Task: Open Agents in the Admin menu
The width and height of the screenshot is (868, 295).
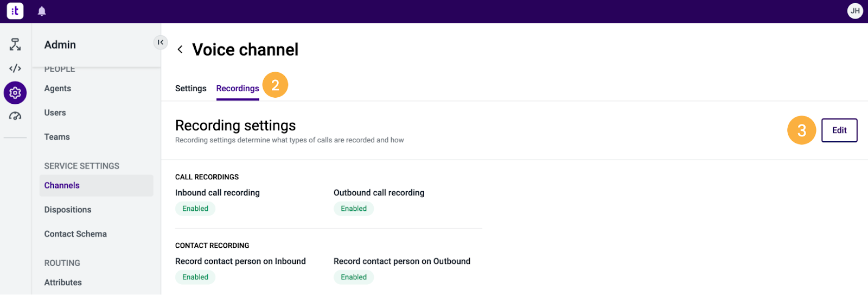Action: (x=58, y=89)
